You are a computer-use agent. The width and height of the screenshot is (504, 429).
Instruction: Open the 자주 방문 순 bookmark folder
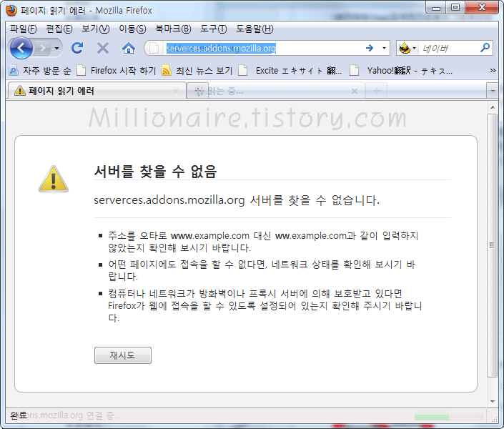tap(40, 71)
